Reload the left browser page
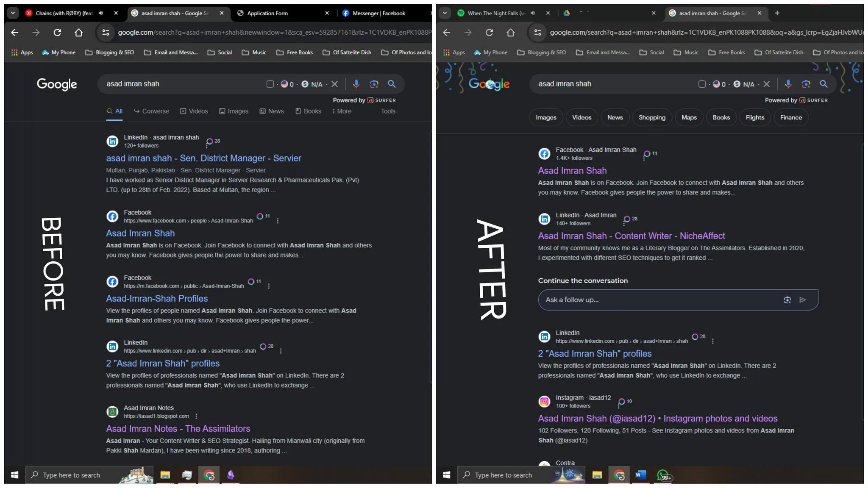The width and height of the screenshot is (868, 488). coord(57,33)
